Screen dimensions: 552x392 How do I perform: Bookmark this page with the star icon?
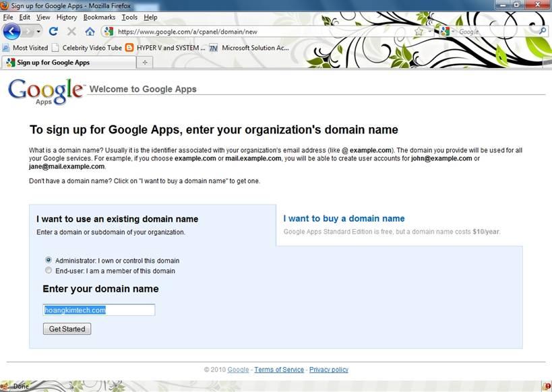pyautogui.click(x=419, y=32)
